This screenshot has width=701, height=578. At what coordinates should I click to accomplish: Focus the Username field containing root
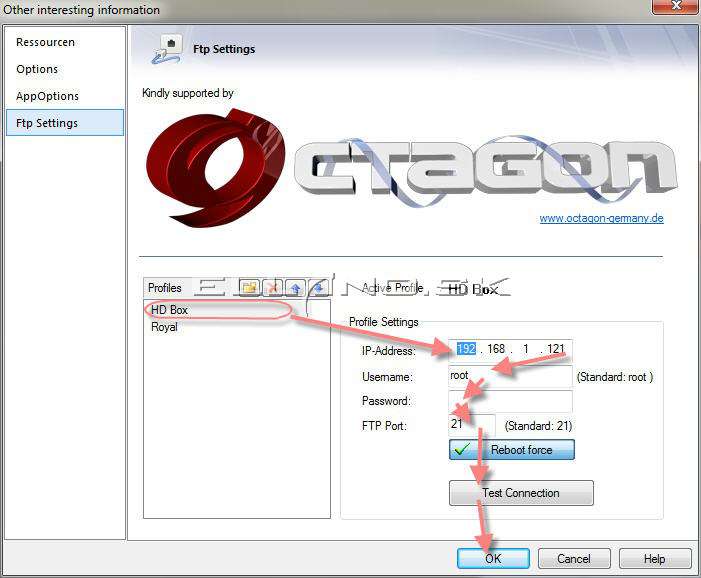coord(510,376)
